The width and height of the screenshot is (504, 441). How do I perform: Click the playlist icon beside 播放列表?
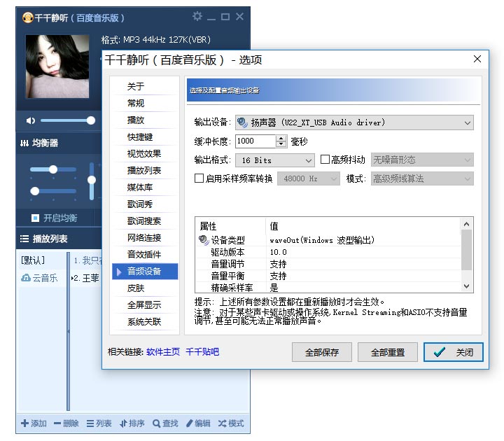point(24,239)
